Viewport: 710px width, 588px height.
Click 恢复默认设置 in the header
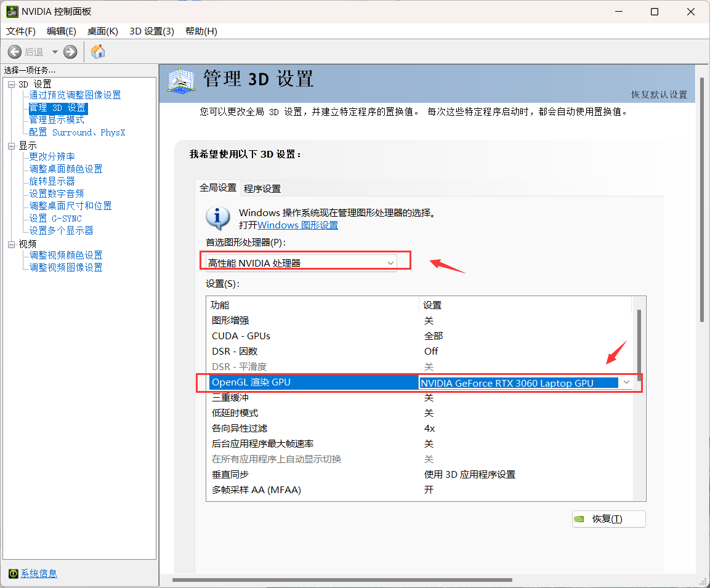pyautogui.click(x=659, y=95)
